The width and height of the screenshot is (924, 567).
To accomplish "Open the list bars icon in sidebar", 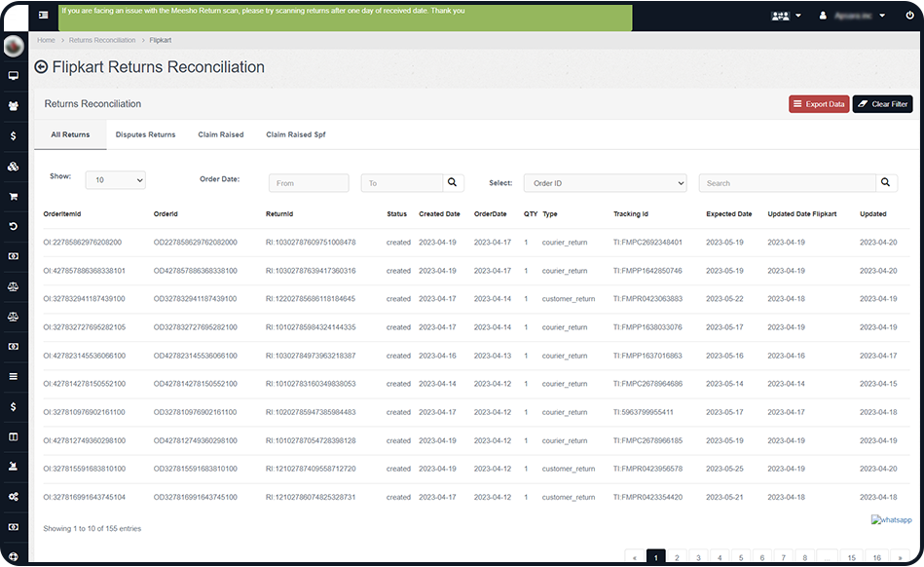I will [x=13, y=377].
